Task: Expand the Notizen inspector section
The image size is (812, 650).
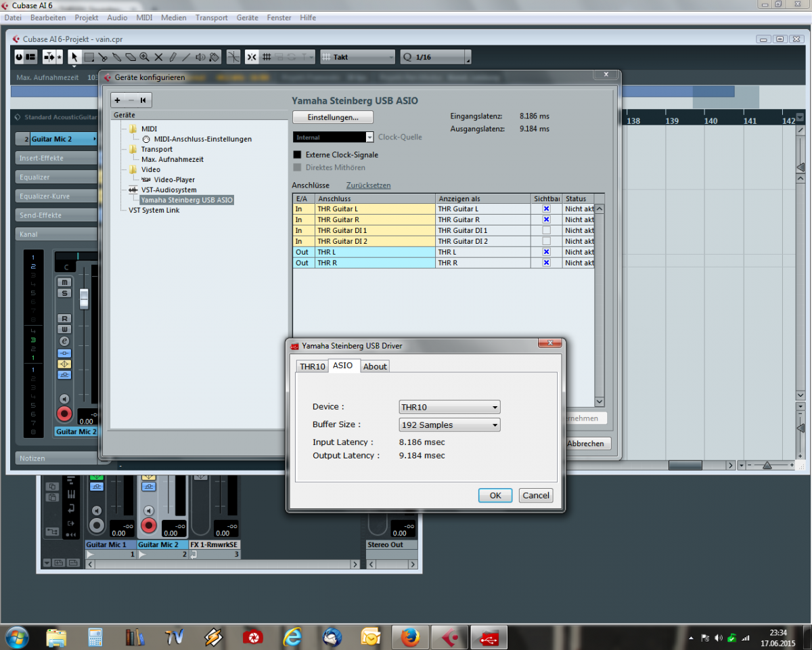Action: (x=58, y=458)
